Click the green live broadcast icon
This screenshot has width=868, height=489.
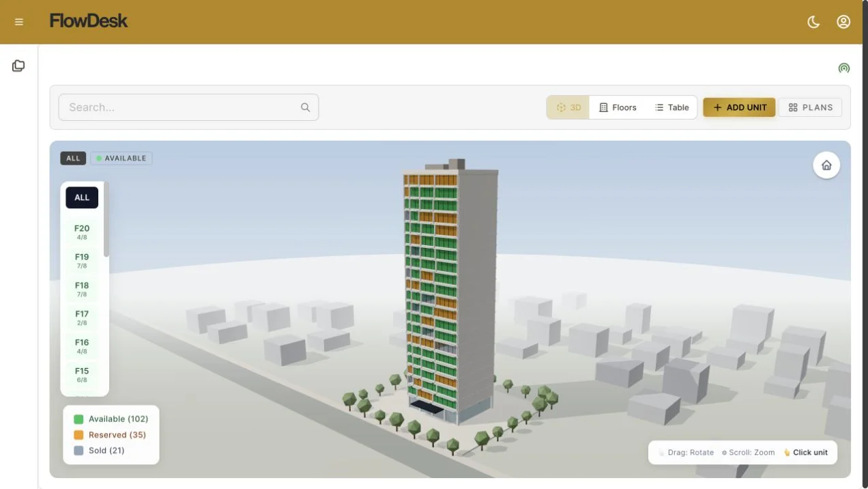click(x=844, y=68)
